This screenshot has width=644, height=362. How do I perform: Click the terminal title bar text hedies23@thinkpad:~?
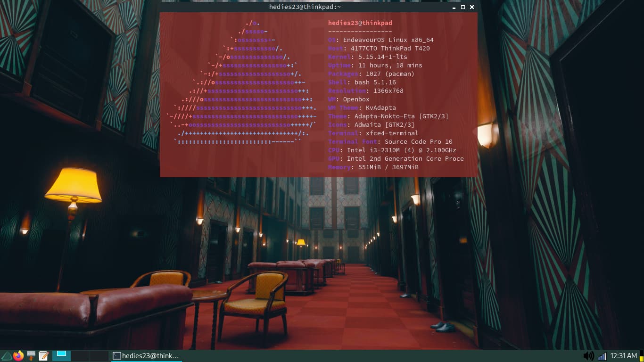coord(305,7)
